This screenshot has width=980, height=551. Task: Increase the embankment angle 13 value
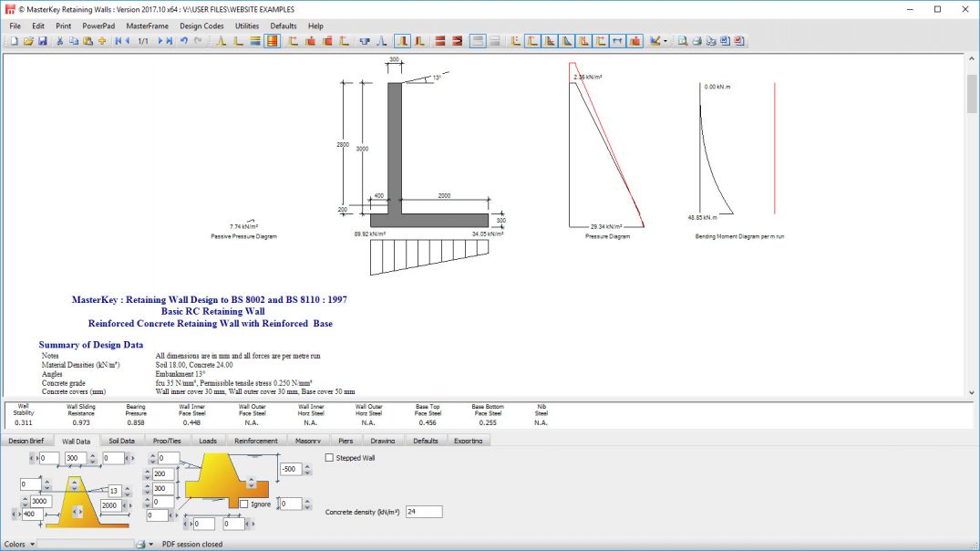pos(127,488)
